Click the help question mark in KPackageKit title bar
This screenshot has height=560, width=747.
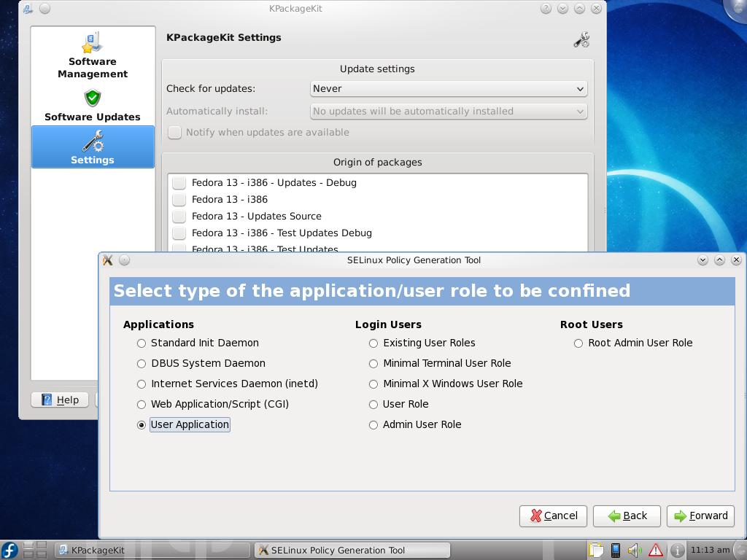pos(546,9)
